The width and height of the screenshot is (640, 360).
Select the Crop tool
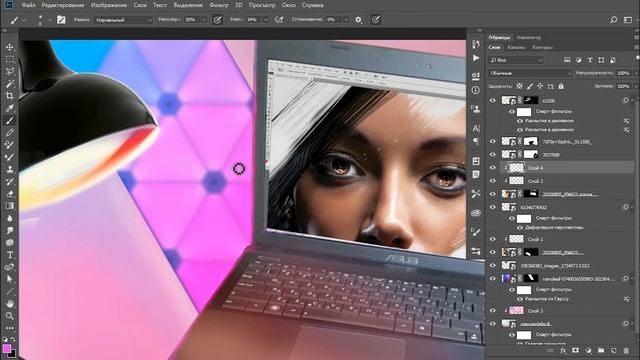[x=9, y=96]
